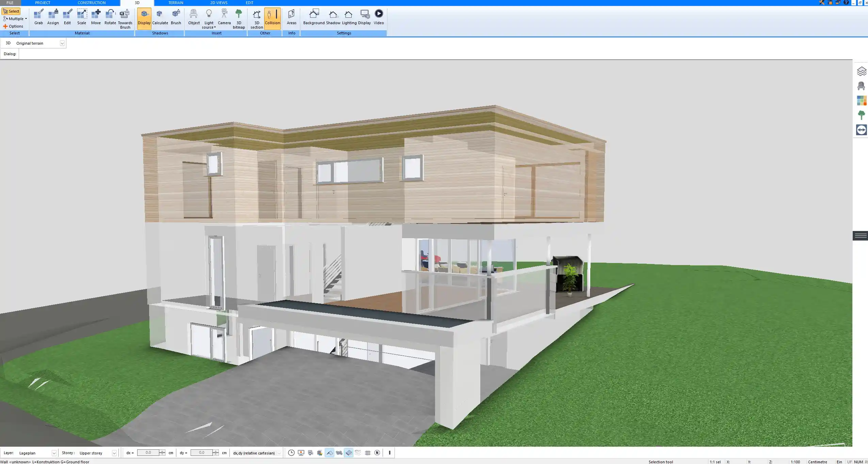The image size is (868, 464).
Task: Toggle the grid display
Action: pyautogui.click(x=368, y=453)
